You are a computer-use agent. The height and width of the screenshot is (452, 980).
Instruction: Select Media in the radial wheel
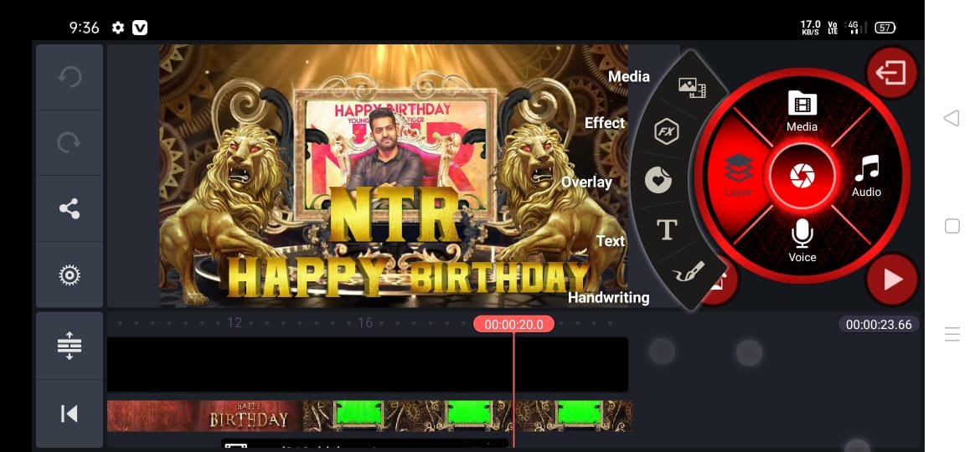tap(802, 111)
